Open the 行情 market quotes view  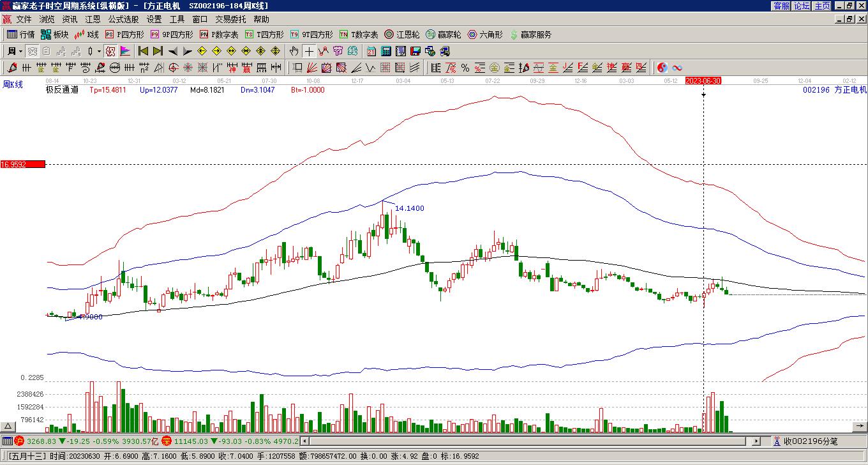pos(20,34)
